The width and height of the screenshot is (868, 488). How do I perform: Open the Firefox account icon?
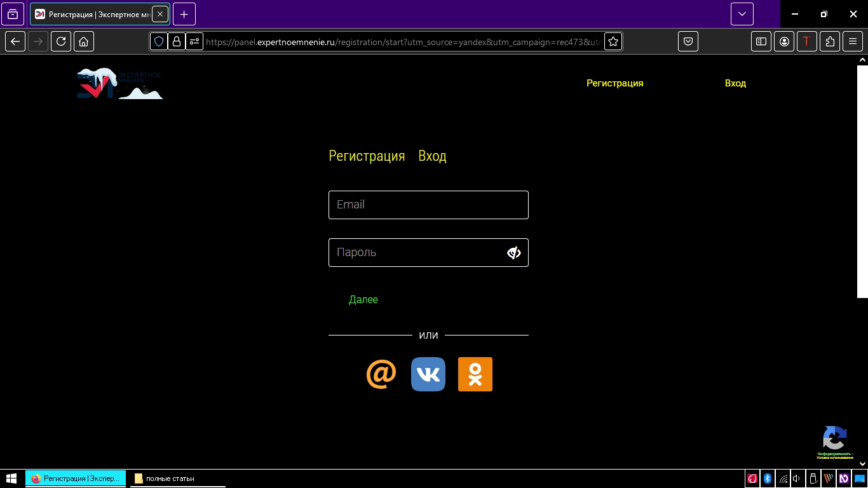pos(784,41)
